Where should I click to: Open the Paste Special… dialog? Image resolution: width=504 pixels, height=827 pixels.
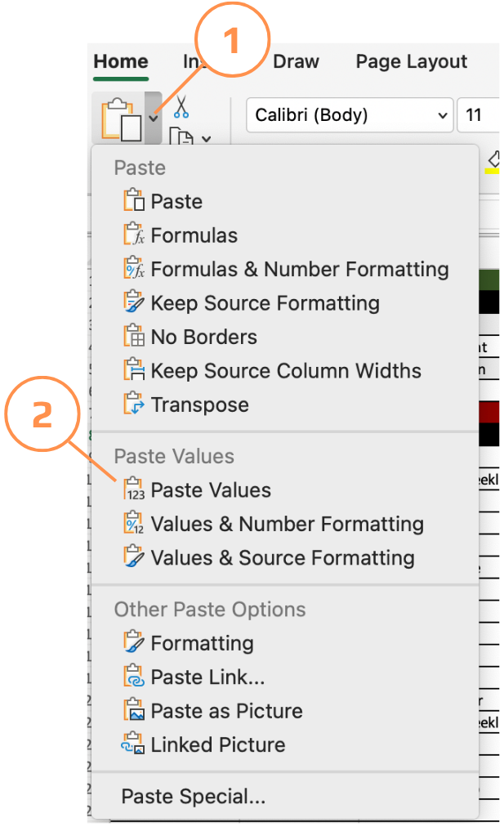193,796
